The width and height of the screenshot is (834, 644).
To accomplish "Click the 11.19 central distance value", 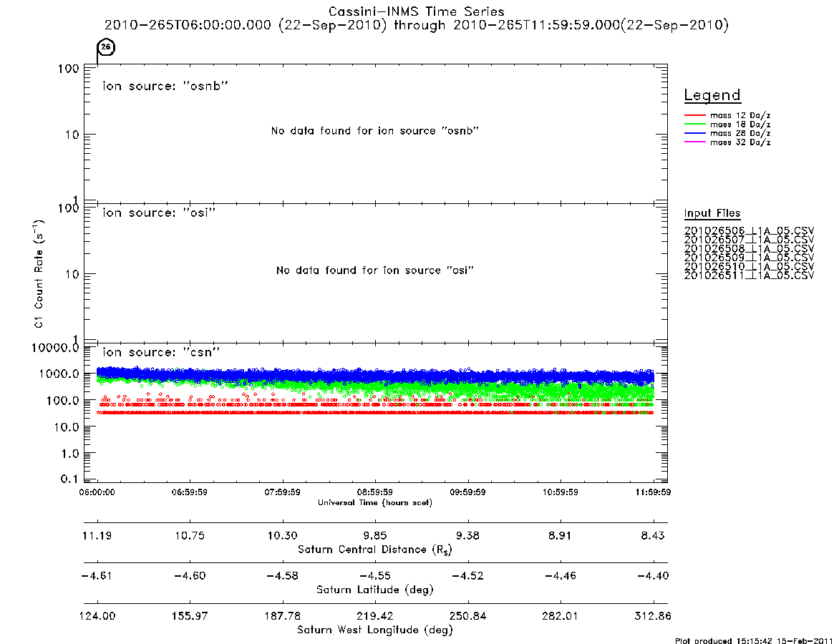I will coord(97,535).
